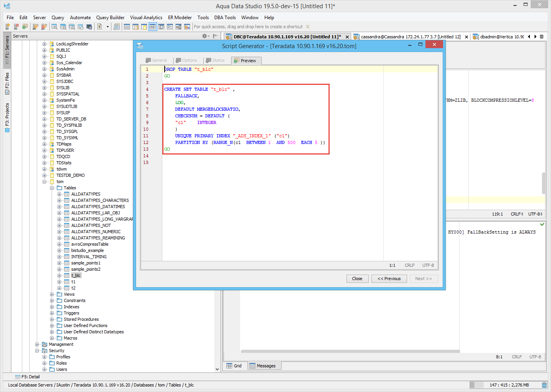Select the TESTDB_DEMO database
Image resolution: width=551 pixels, height=392 pixels.
pyautogui.click(x=70, y=175)
